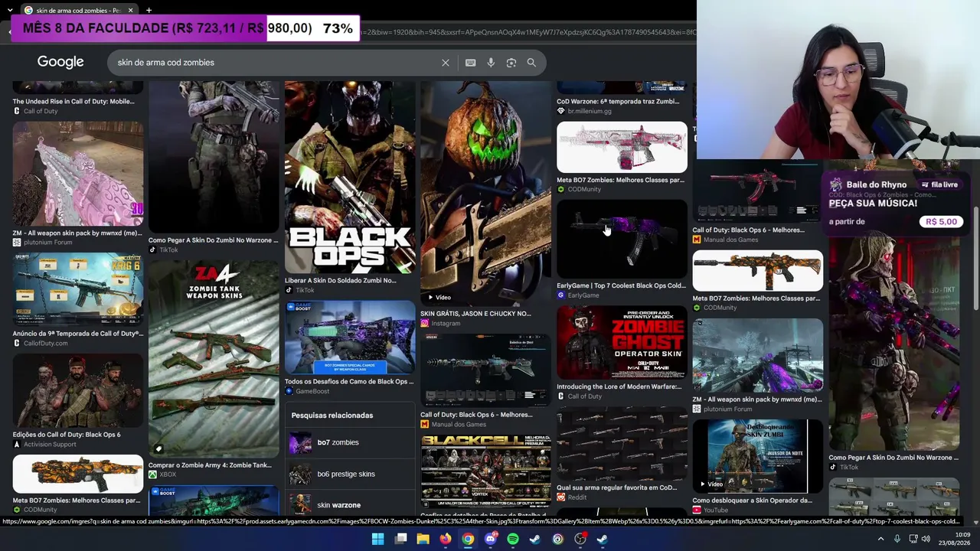Image resolution: width=980 pixels, height=551 pixels.
Task: Visit the Activision Support source label
Action: [x=50, y=445]
